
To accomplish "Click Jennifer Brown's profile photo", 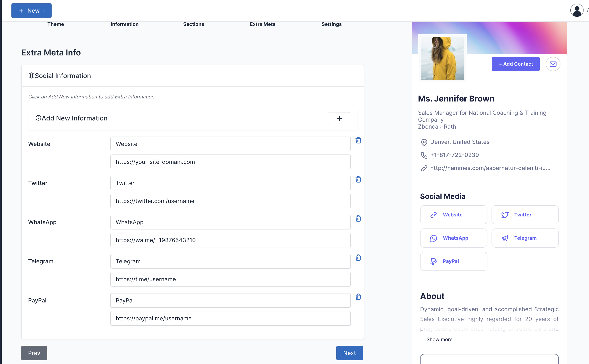I will 442,58.
